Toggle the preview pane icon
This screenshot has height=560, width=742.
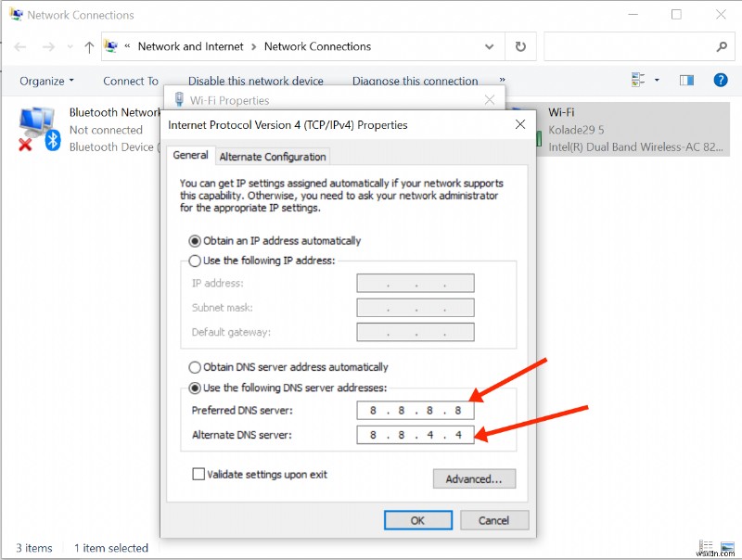[x=686, y=80]
